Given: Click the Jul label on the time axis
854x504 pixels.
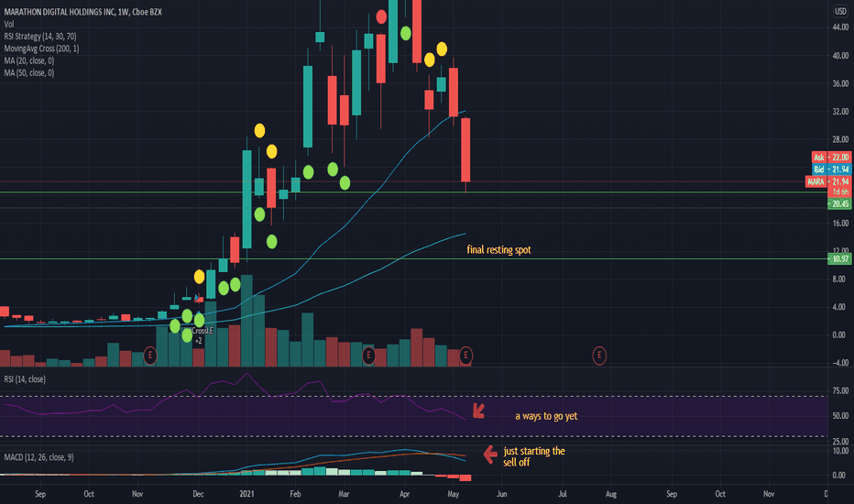Looking at the screenshot, I should (x=563, y=494).
